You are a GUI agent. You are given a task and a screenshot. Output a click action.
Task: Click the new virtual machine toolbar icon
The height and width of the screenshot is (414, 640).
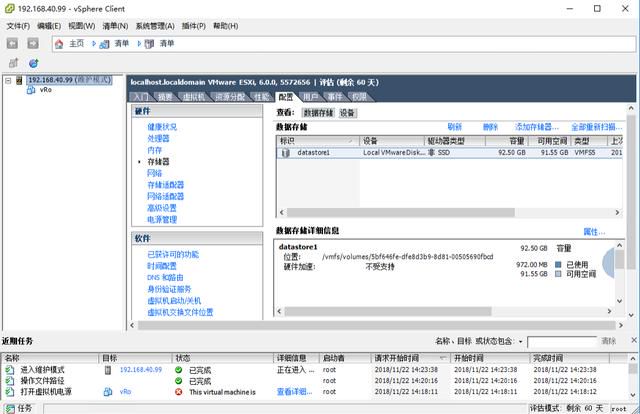pos(13,63)
